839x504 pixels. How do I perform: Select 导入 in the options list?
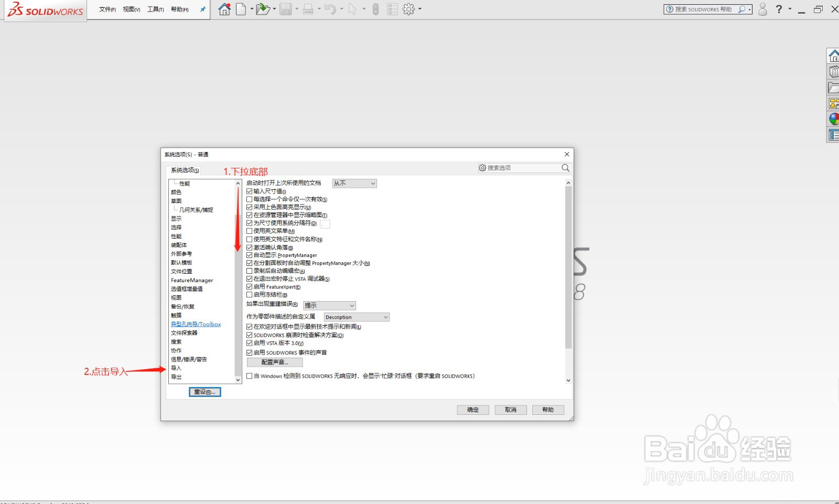pos(176,368)
